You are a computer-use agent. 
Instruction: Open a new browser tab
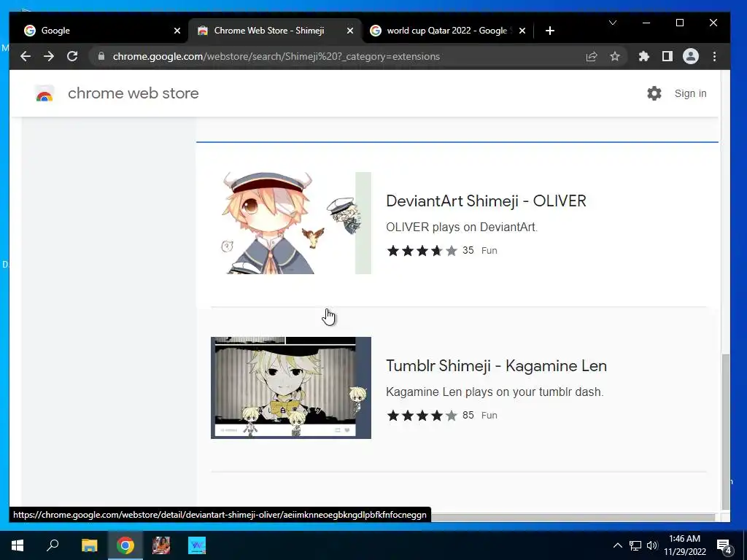(x=550, y=31)
